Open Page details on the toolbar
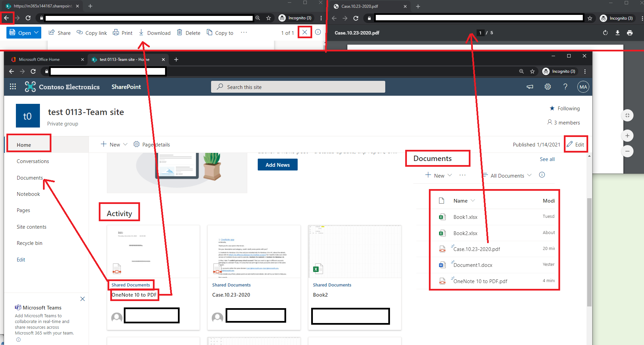Screen dimensions: 644x345 [x=152, y=144]
